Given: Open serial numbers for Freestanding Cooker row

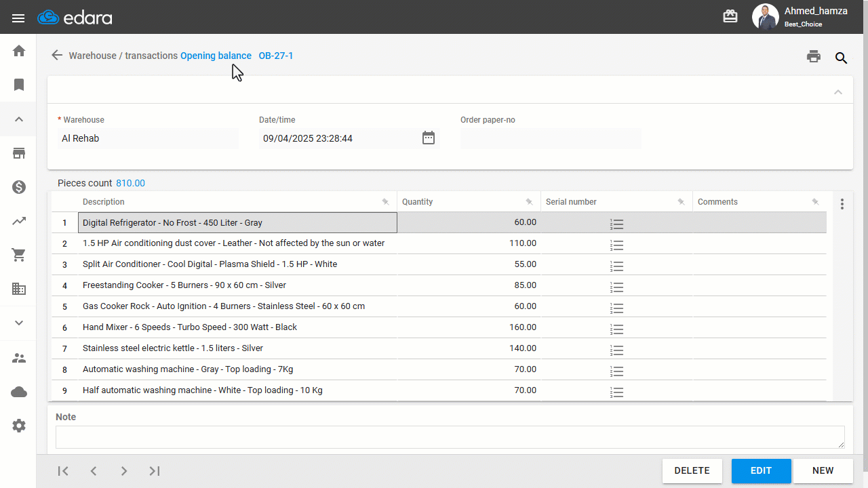Looking at the screenshot, I should [616, 287].
